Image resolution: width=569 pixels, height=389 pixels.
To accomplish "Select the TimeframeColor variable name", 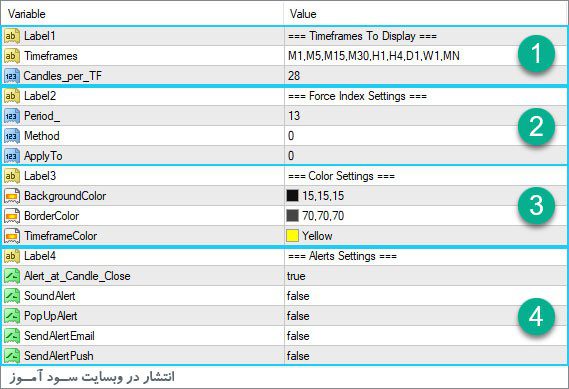I will 61,236.
